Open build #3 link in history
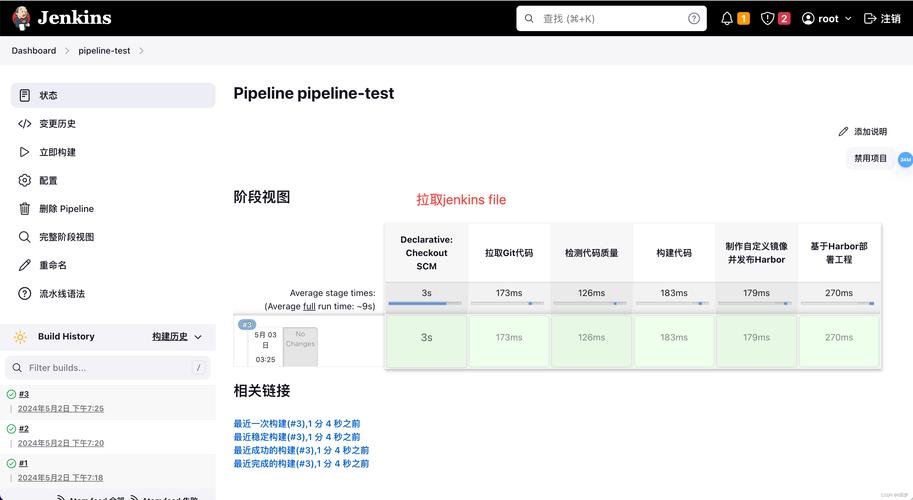Viewport: 913px width, 500px height. tap(24, 394)
